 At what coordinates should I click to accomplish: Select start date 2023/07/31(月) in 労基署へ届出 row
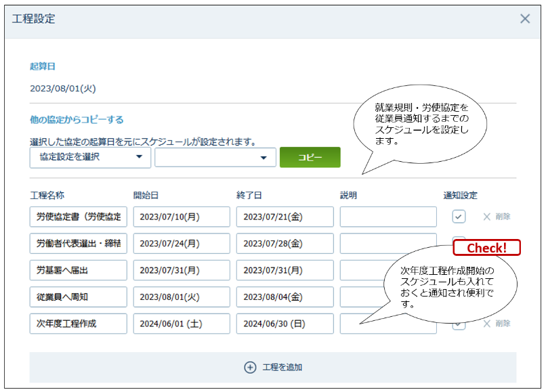[182, 270]
